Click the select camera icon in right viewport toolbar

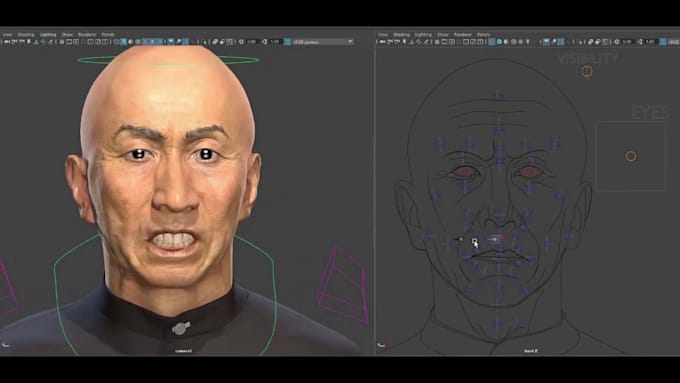[382, 42]
